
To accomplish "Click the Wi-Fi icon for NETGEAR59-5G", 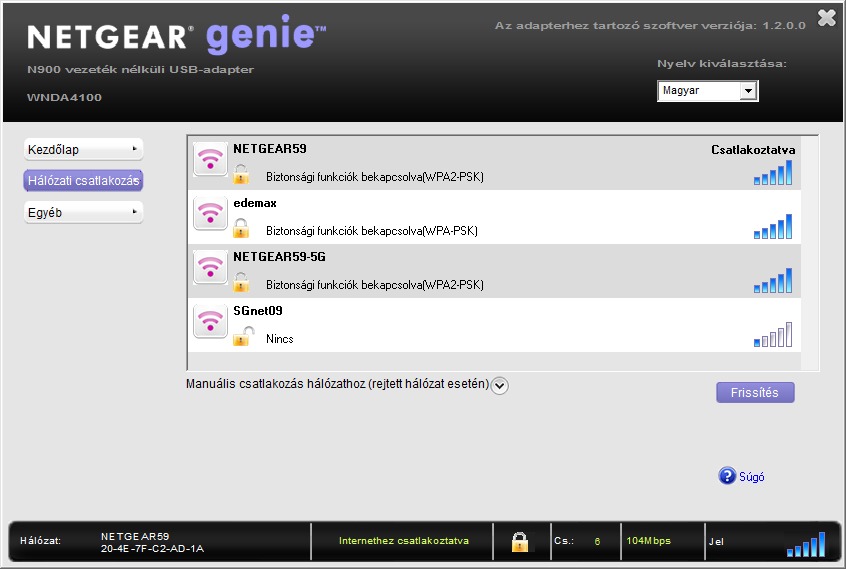I will [x=210, y=267].
